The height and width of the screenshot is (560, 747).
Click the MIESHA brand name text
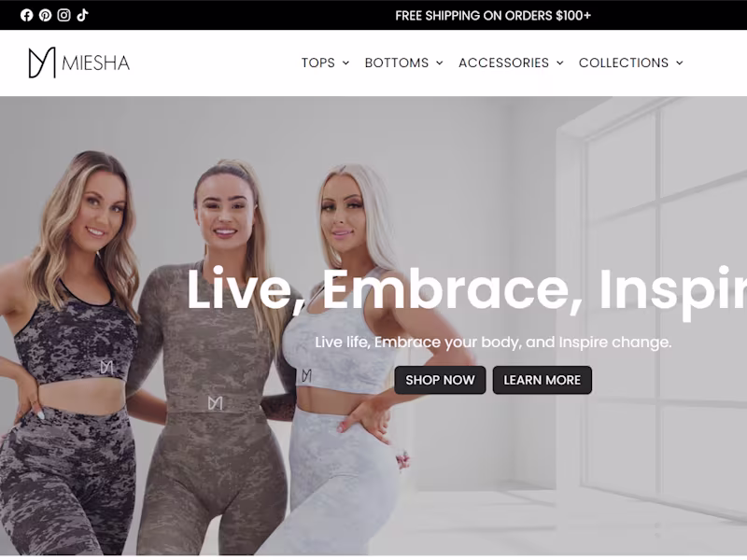pyautogui.click(x=96, y=63)
